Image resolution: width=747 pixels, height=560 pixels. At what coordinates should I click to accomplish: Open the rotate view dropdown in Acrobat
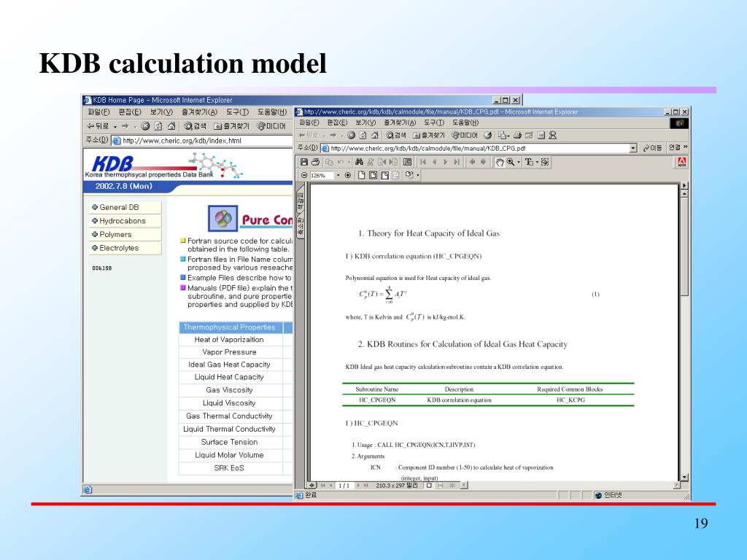pyautogui.click(x=418, y=175)
